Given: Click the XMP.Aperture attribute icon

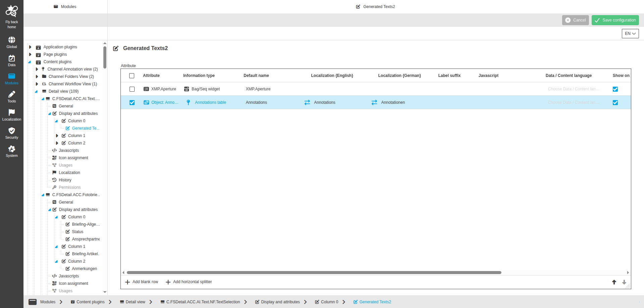Looking at the screenshot, I should tap(146, 89).
